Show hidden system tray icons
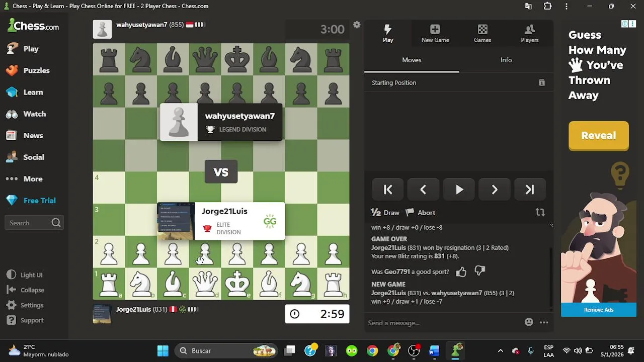The image size is (644, 362). tap(501, 350)
